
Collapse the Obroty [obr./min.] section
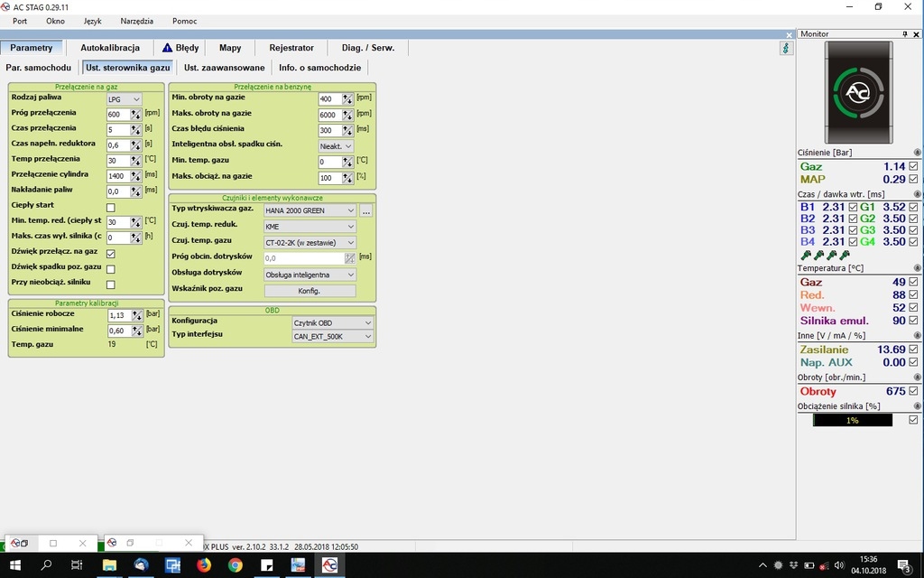coord(917,377)
